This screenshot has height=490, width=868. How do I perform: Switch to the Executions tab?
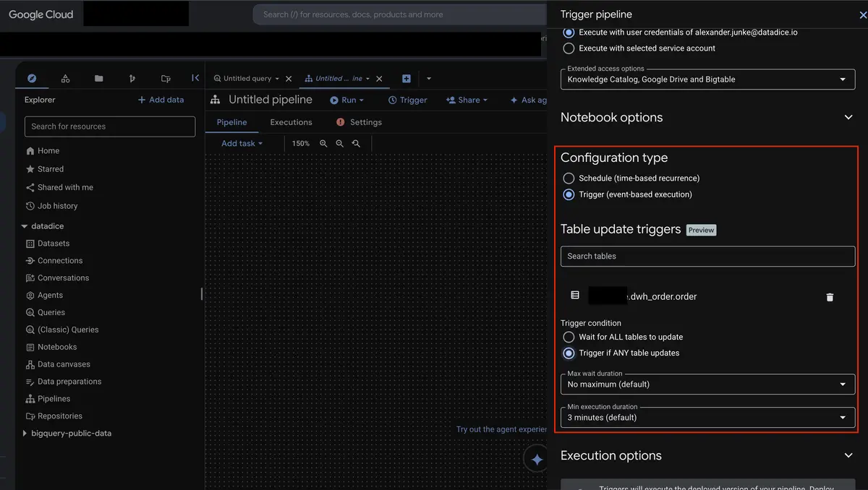click(x=291, y=122)
